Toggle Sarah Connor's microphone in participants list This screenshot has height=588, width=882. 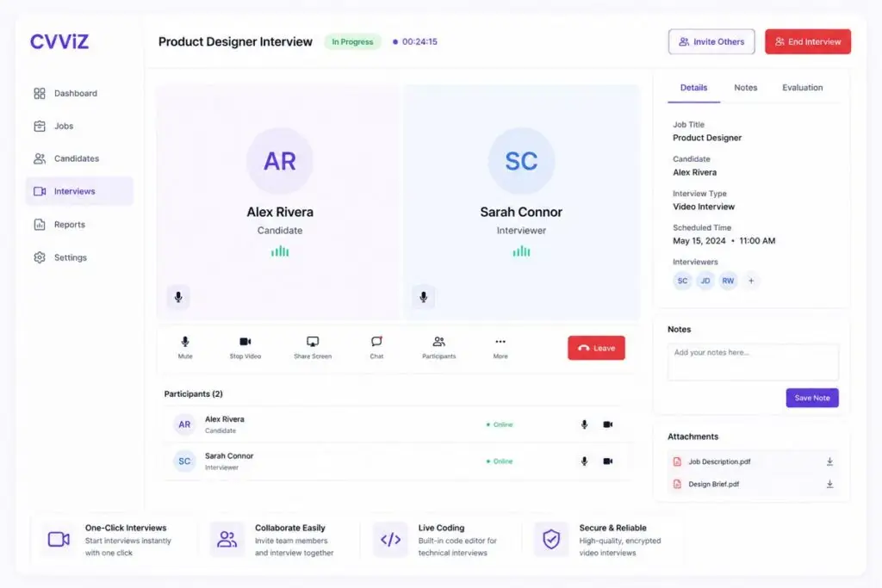tap(585, 461)
